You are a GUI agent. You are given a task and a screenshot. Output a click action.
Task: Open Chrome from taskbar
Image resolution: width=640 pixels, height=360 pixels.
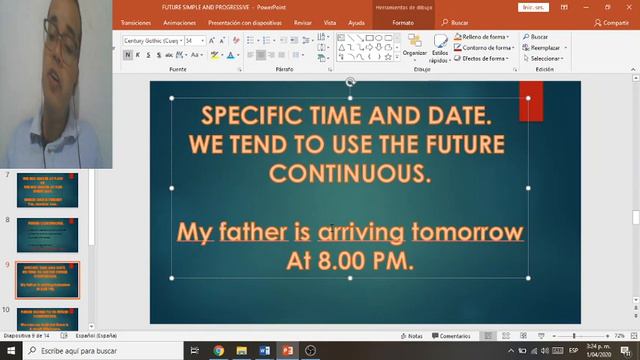[x=219, y=351]
